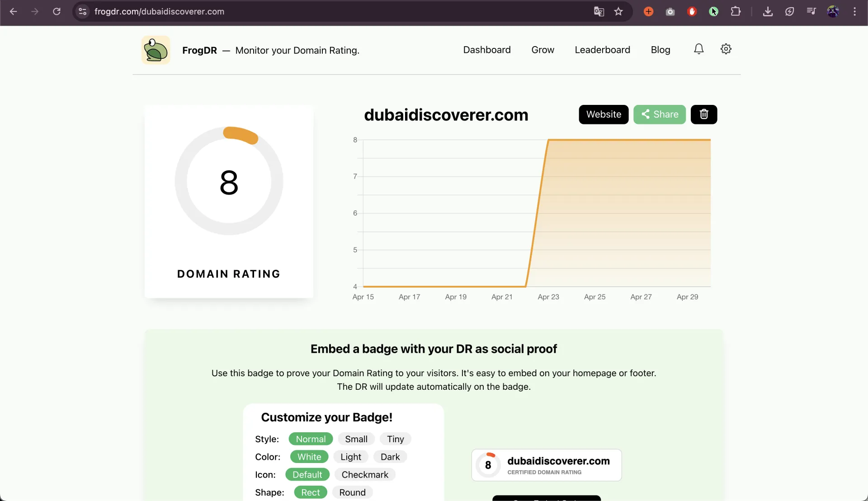
Task: Open media controls playlist icon
Action: 811,12
